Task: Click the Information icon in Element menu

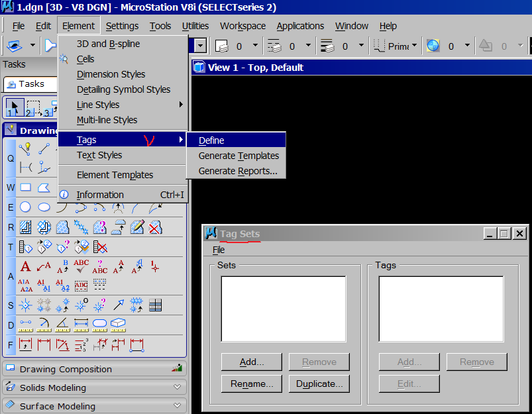Action: point(64,195)
